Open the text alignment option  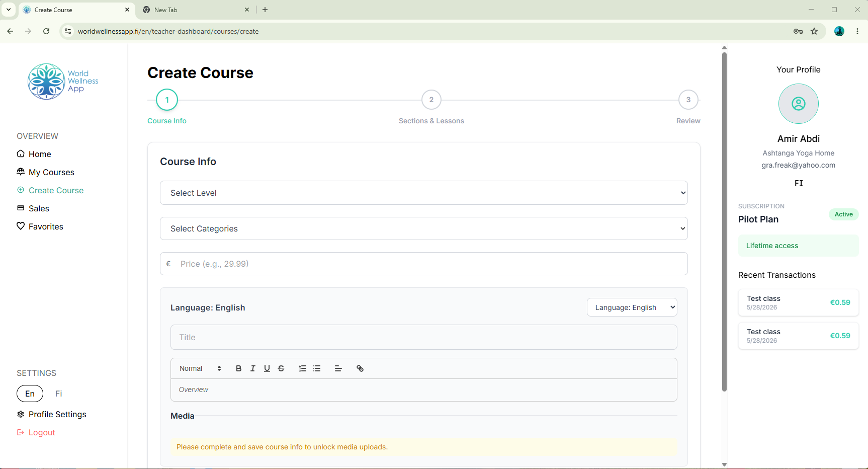click(x=338, y=368)
